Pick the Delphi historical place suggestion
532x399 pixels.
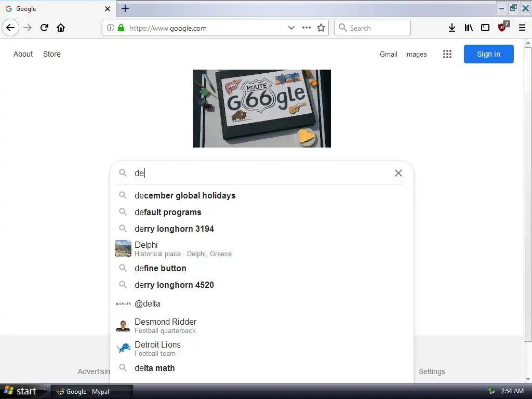click(x=262, y=249)
